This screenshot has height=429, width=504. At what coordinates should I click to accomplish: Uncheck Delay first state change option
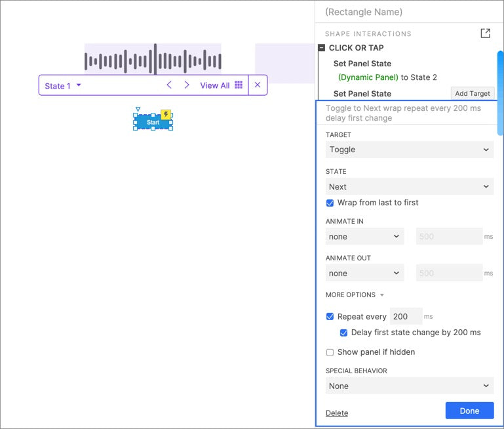[x=344, y=333]
